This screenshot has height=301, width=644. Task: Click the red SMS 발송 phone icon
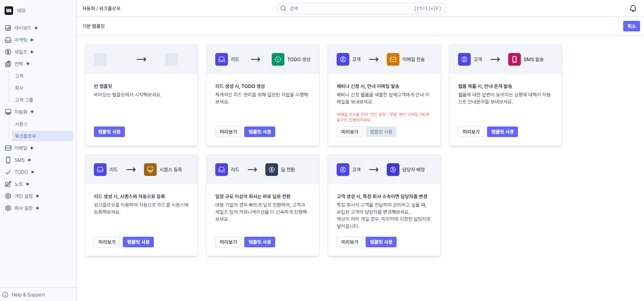[514, 59]
